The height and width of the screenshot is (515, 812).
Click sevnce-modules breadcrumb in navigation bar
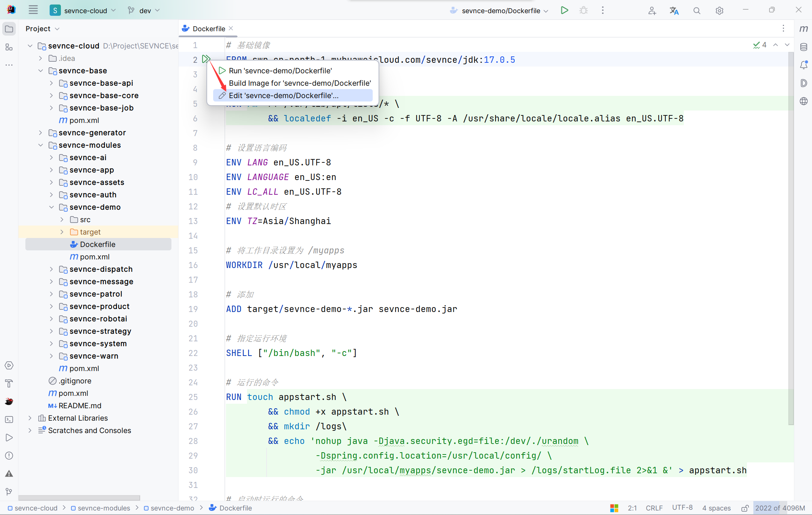101,508
